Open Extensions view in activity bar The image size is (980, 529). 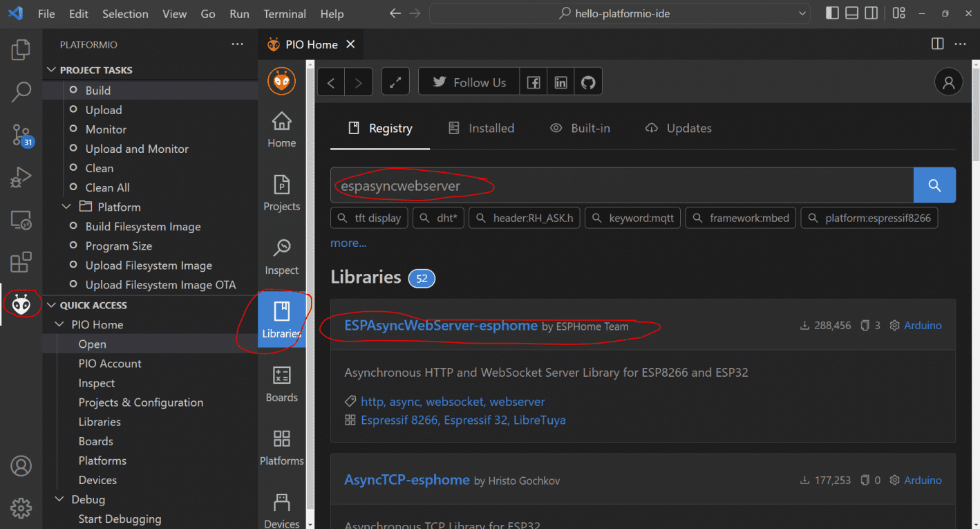[x=21, y=262]
